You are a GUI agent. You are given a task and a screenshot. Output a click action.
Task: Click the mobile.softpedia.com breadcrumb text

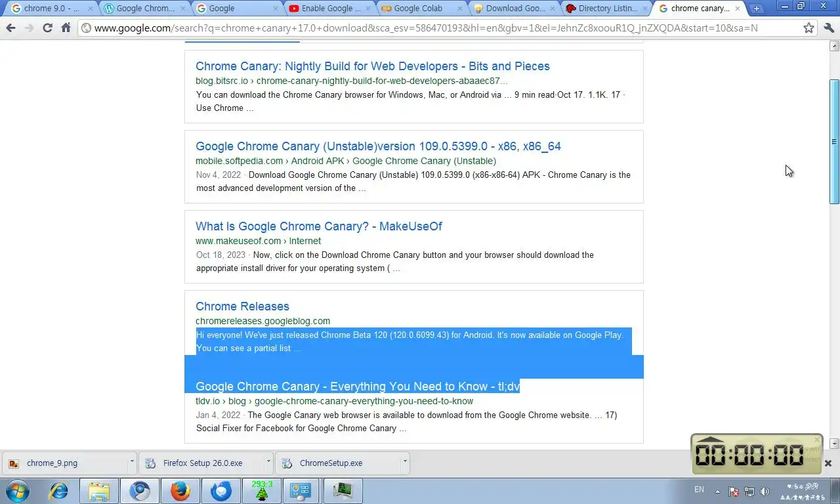coord(345,161)
